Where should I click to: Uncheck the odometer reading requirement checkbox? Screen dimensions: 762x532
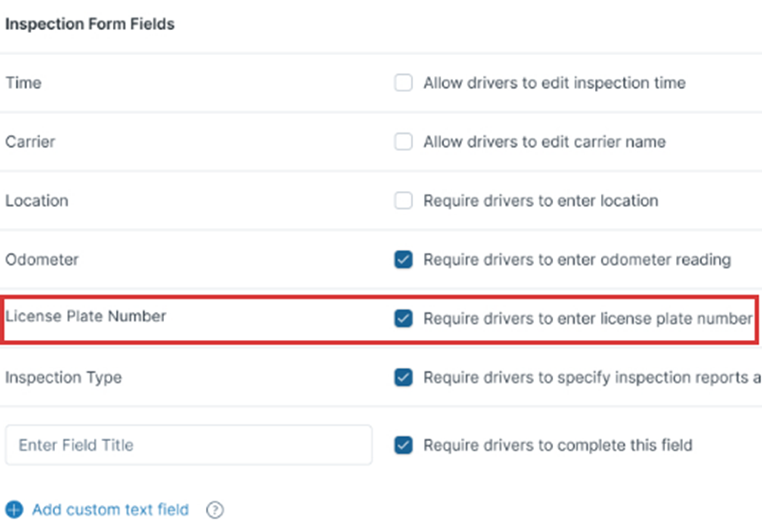(x=403, y=259)
